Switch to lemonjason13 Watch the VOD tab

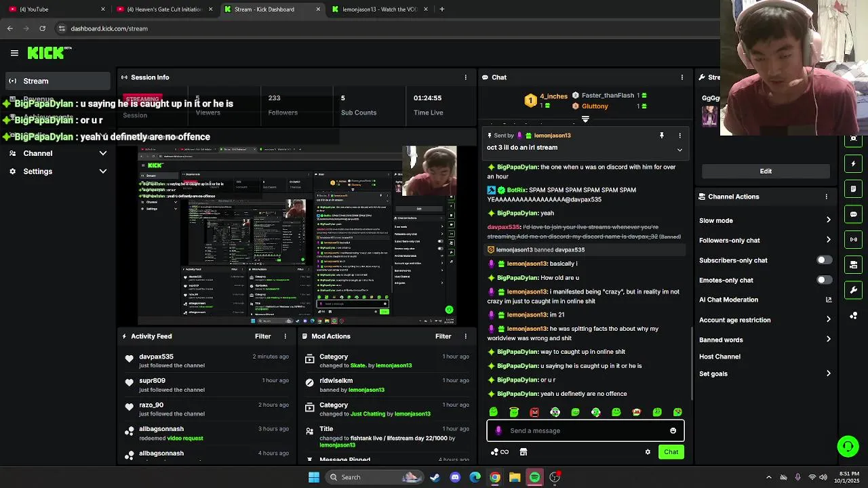point(380,9)
